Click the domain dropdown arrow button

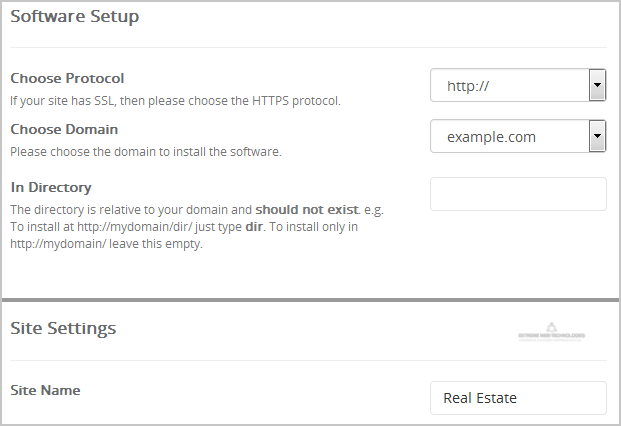tap(597, 136)
